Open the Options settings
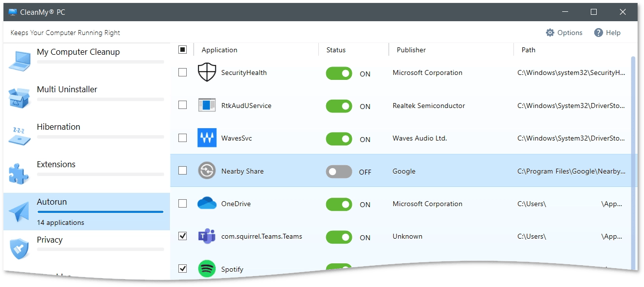644x287 pixels. point(564,33)
